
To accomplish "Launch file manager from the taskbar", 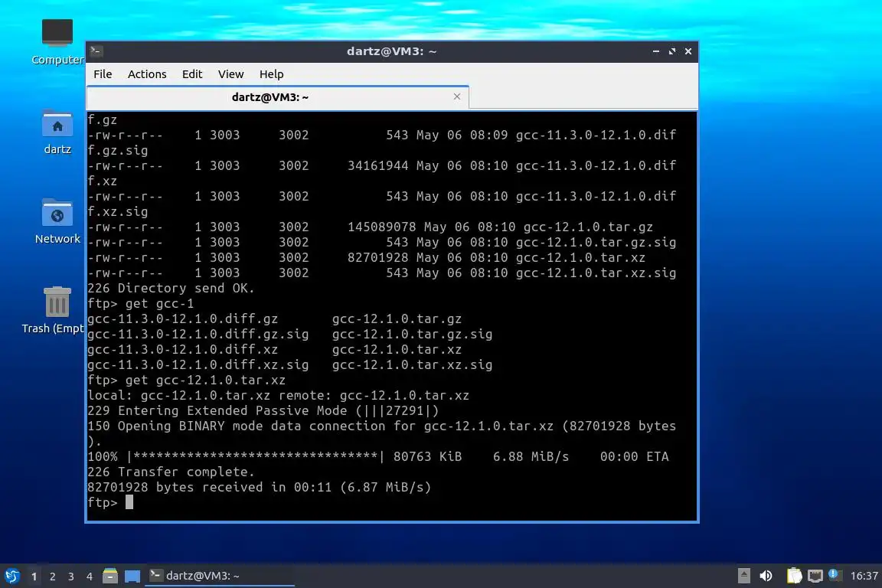I will click(x=110, y=576).
